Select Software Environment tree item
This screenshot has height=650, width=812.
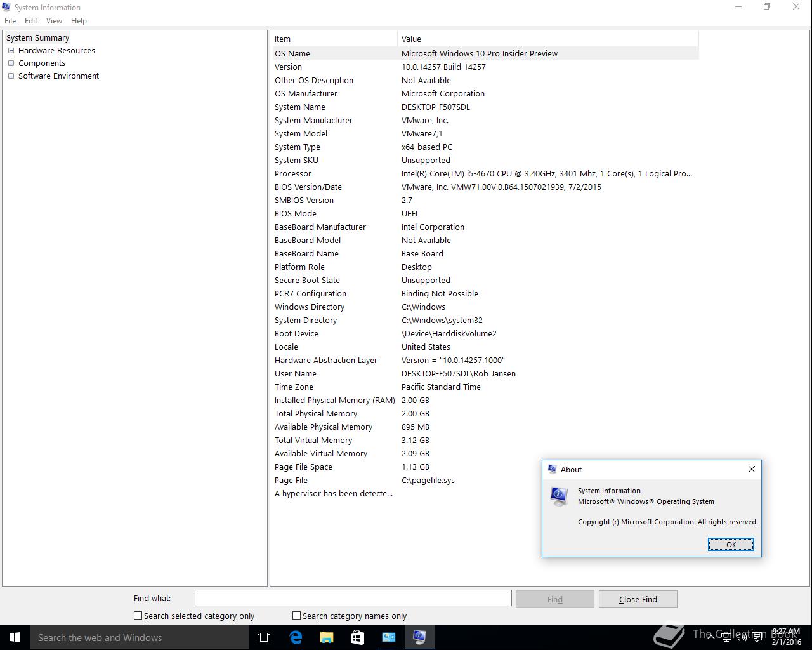tap(58, 76)
